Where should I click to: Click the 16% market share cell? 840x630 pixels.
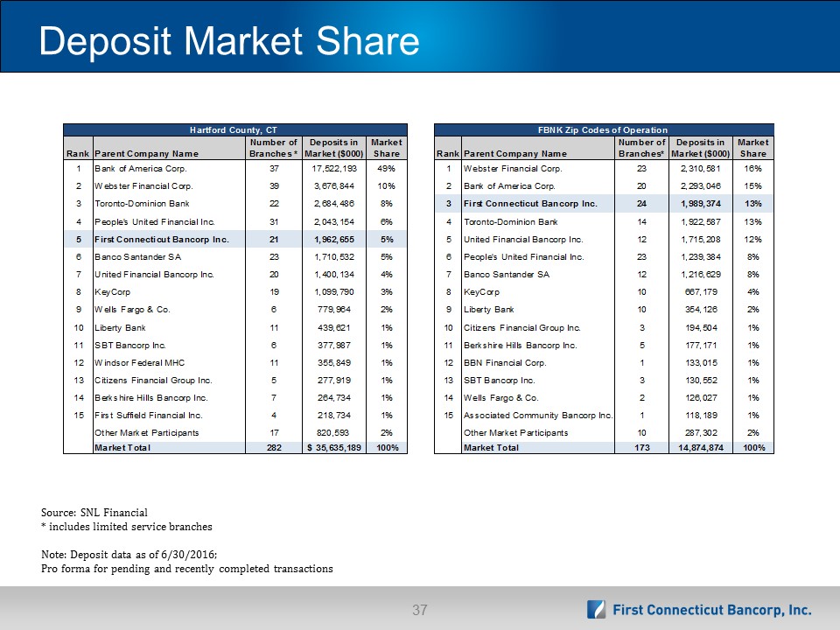[x=752, y=168]
